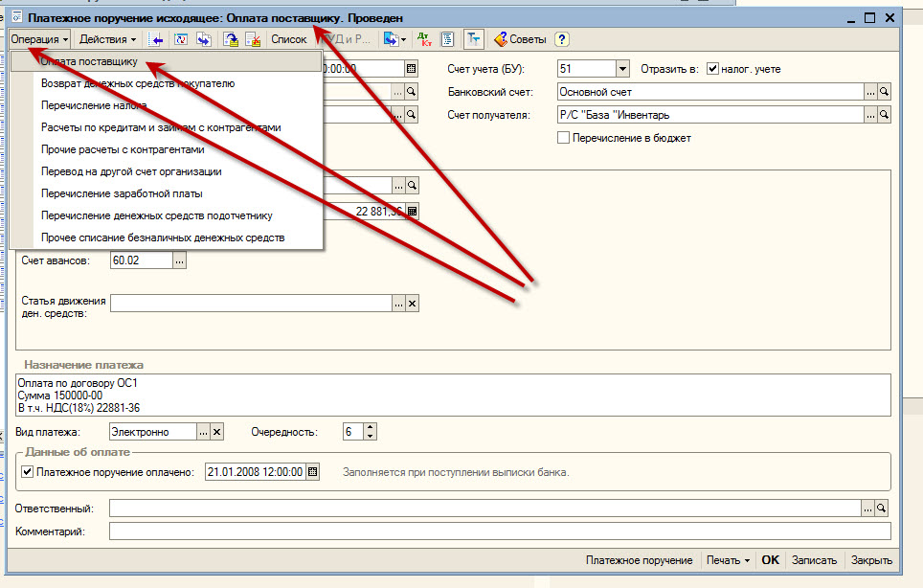
Task: Open the Действия dropdown menu
Action: [108, 39]
